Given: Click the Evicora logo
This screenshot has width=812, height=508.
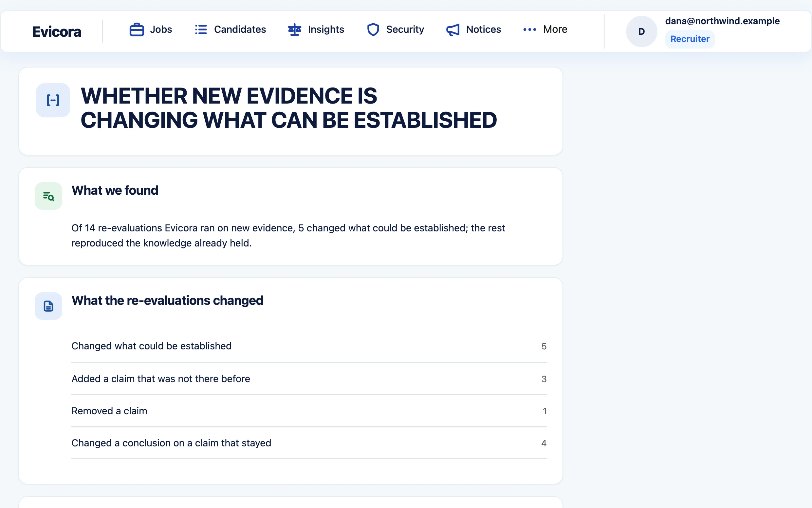Looking at the screenshot, I should tap(57, 31).
